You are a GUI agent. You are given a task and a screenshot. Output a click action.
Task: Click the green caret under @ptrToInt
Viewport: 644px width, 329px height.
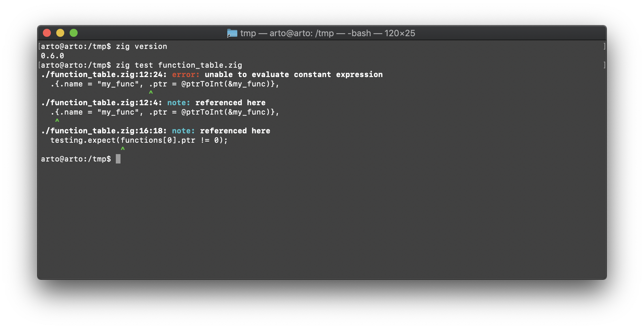pyautogui.click(x=151, y=92)
